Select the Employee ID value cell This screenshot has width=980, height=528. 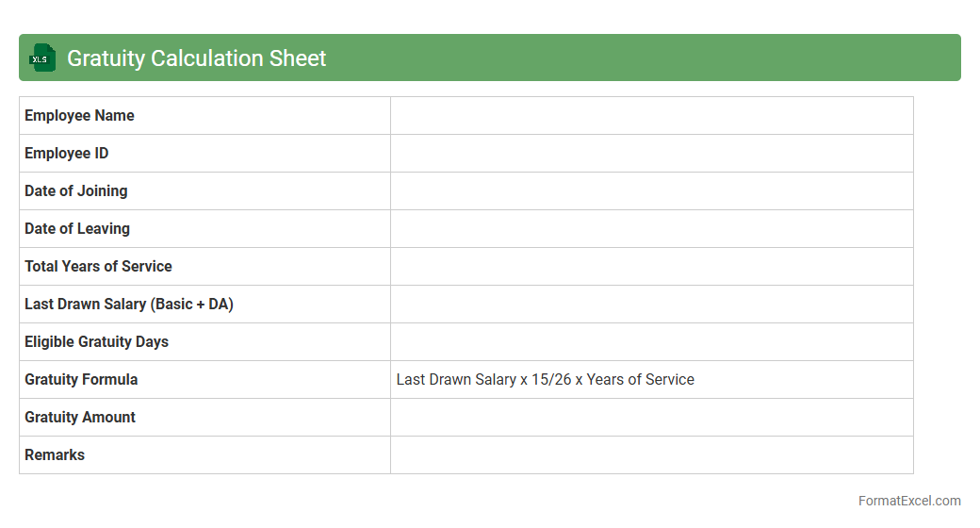(x=651, y=154)
